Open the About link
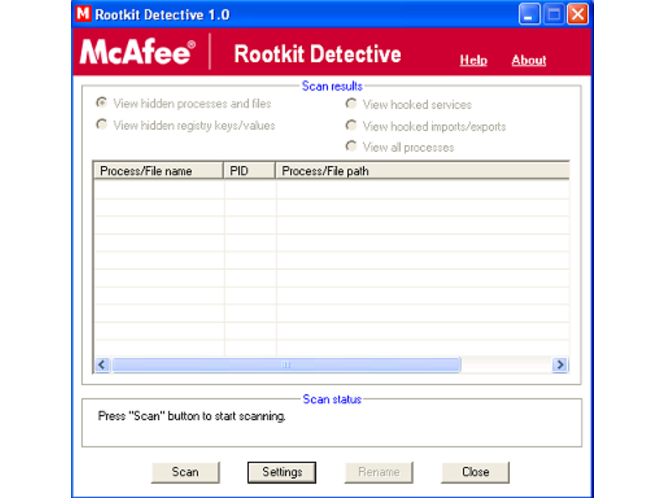The width and height of the screenshot is (664, 498). [528, 60]
